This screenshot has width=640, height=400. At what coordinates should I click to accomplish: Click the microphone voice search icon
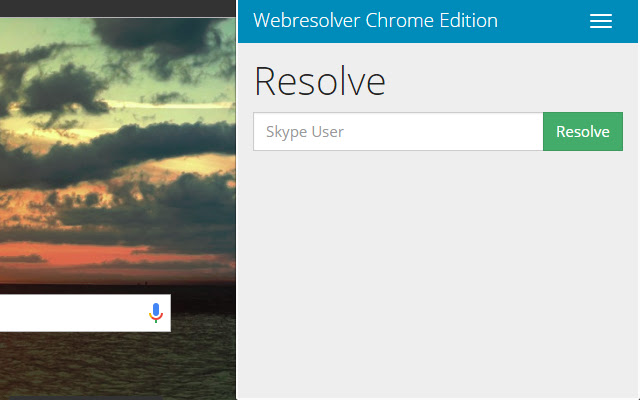click(156, 313)
